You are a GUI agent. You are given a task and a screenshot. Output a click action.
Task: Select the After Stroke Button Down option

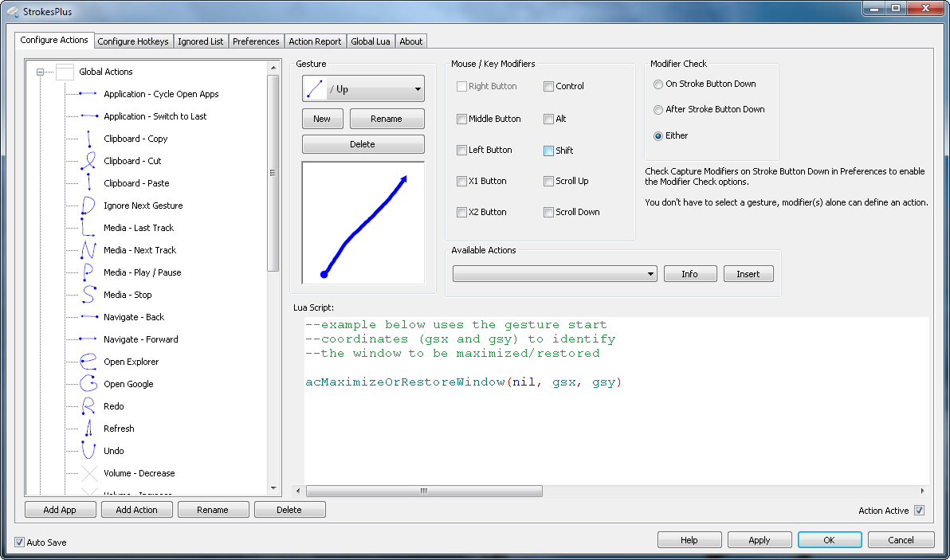coord(658,110)
